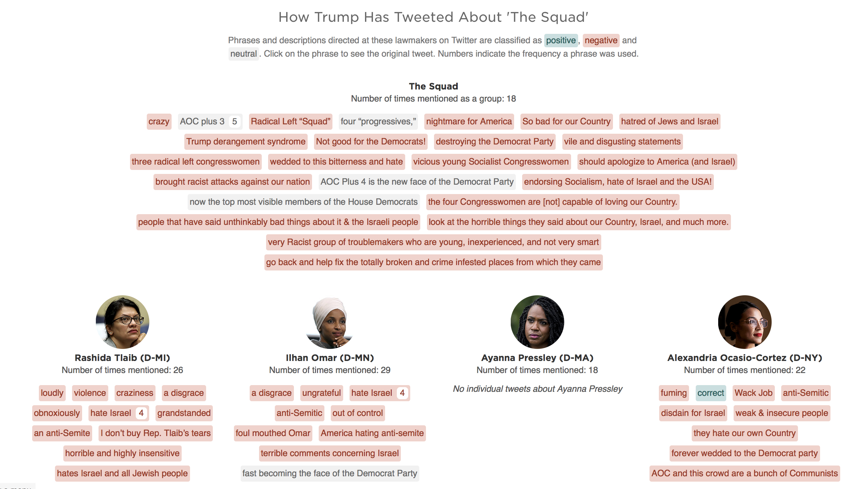The width and height of the screenshot is (868, 489).
Task: Toggle 'very Racist group of troublemakers' phrase
Action: [433, 242]
